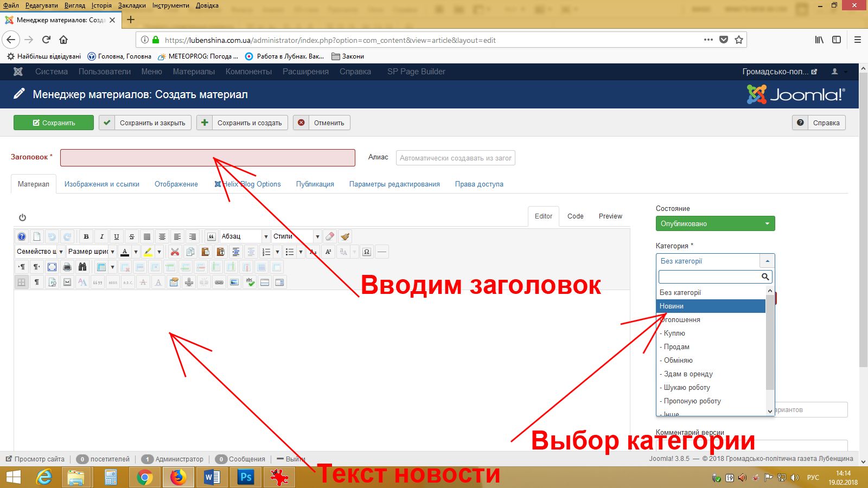Pick text color swatch
This screenshot has width=868, height=488.
pos(125,252)
